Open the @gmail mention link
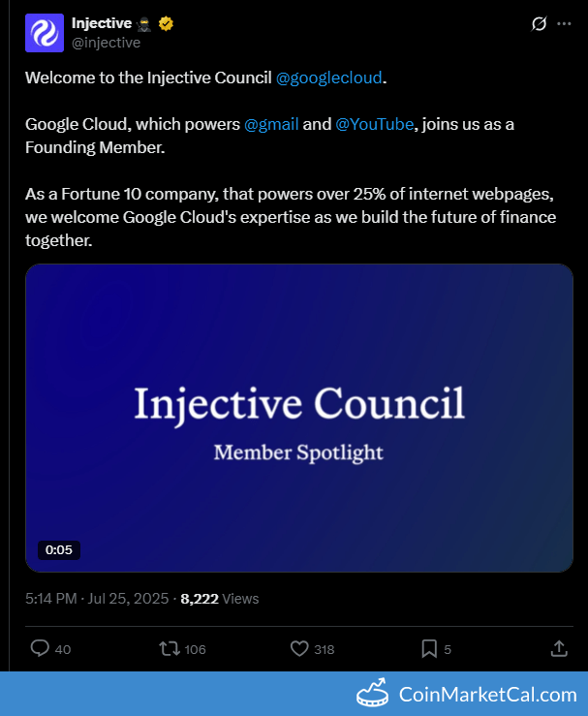Viewport: 588px width, 716px height. (271, 124)
